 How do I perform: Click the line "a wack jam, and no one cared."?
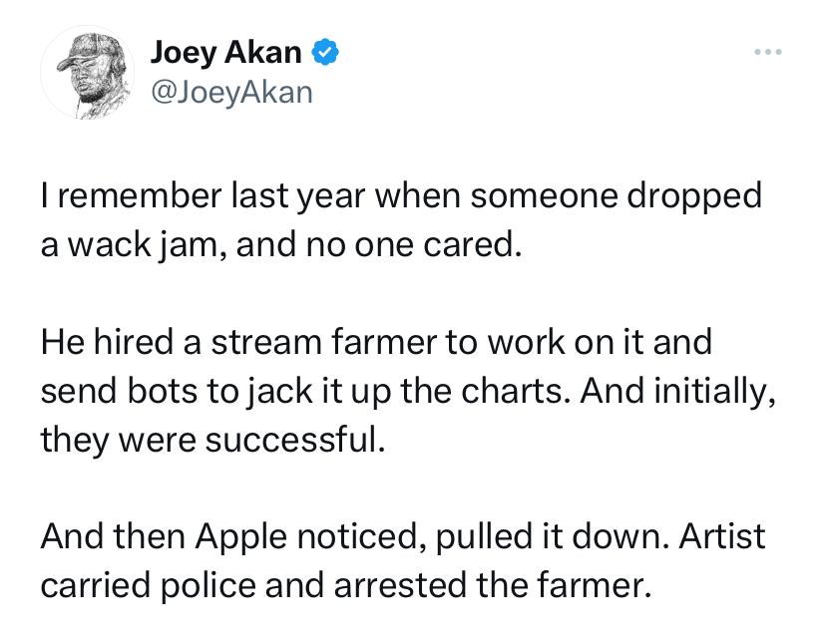click(x=280, y=242)
